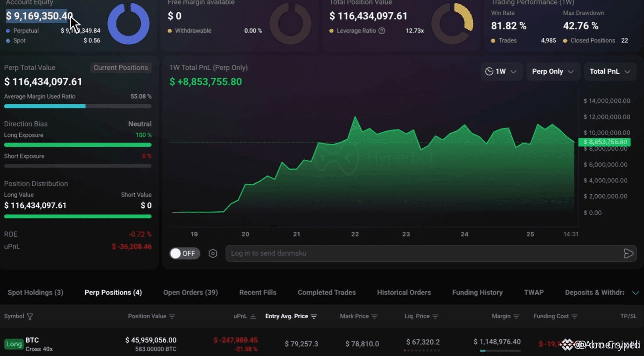This screenshot has height=356, width=644.
Task: Click the TP/SL column header
Action: click(628, 316)
